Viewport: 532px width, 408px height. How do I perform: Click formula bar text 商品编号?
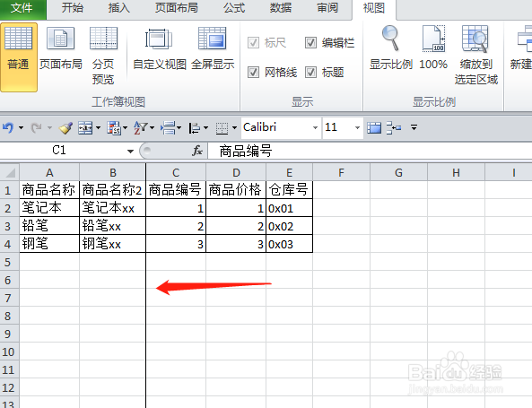click(246, 151)
